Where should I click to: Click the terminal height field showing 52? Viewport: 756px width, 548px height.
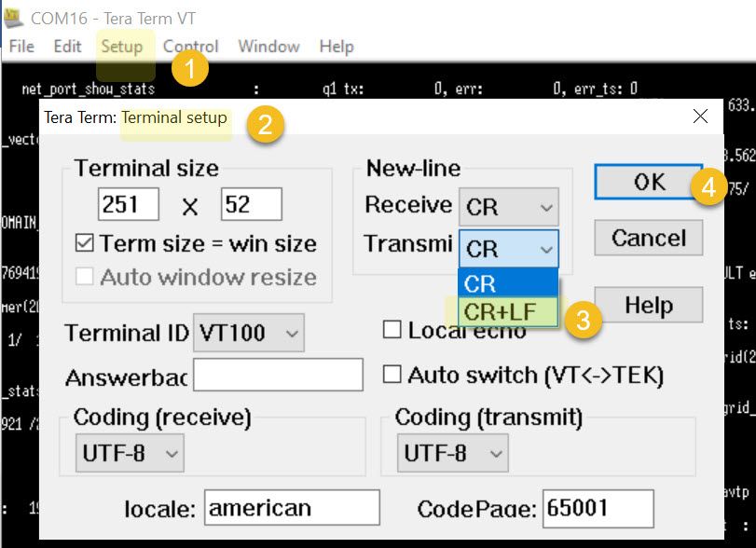click(251, 204)
